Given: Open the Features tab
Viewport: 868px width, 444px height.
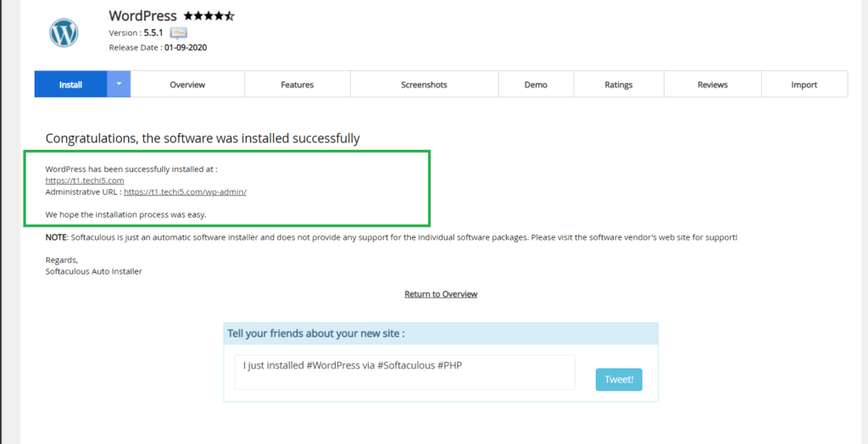Looking at the screenshot, I should pyautogui.click(x=297, y=85).
